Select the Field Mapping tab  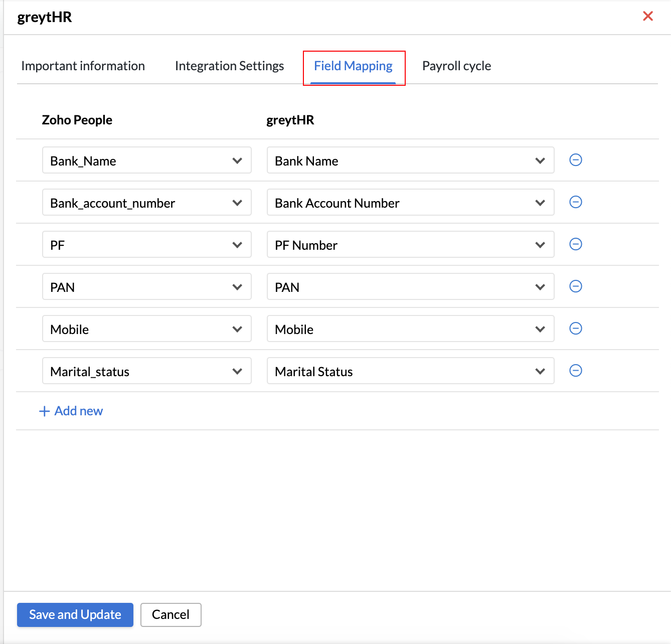click(354, 66)
